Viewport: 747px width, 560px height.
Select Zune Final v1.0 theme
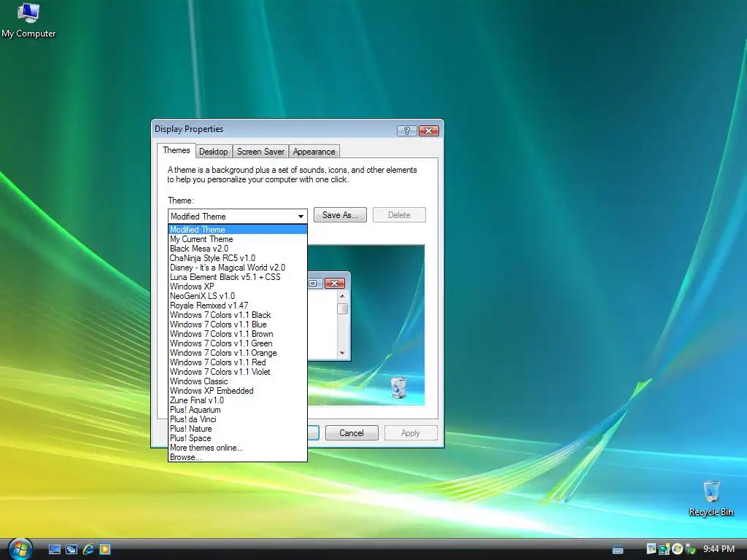(238, 400)
